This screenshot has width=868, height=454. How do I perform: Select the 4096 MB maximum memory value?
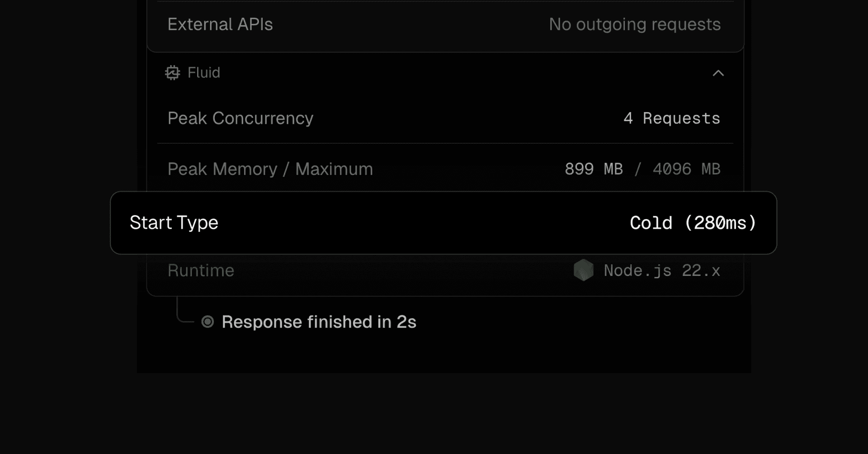pyautogui.click(x=686, y=169)
